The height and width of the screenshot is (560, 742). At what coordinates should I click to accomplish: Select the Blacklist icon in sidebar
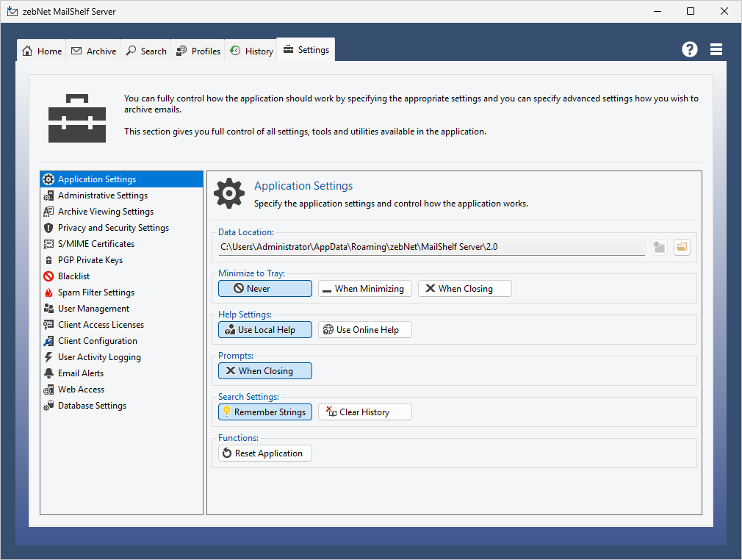click(x=48, y=276)
